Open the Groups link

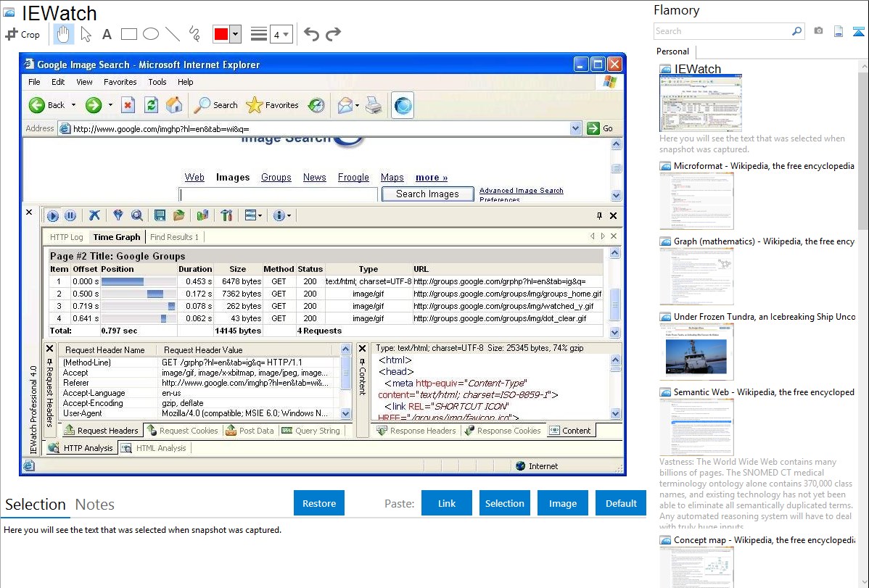[x=276, y=178]
